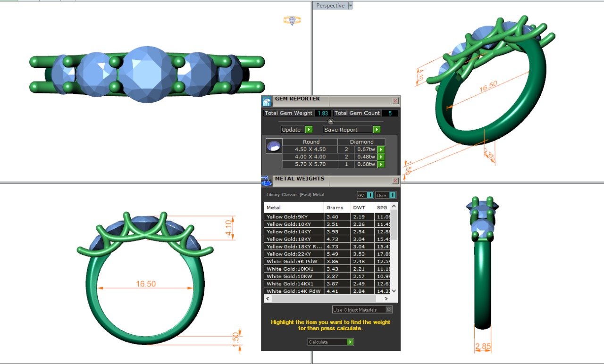Click the round diamond gem thumbnail
The image size is (604, 364).
tap(274, 146)
